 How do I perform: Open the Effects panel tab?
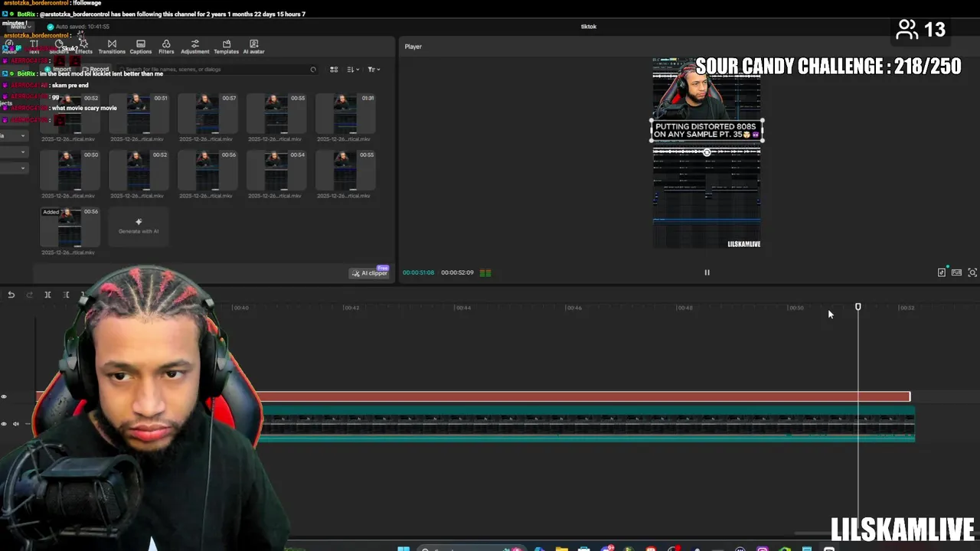83,47
